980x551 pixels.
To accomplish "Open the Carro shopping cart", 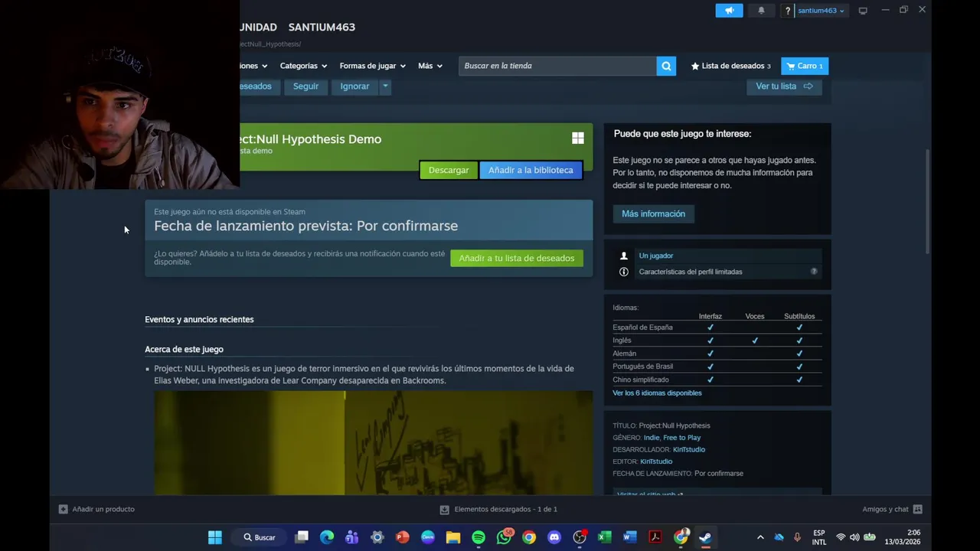I will tap(805, 66).
